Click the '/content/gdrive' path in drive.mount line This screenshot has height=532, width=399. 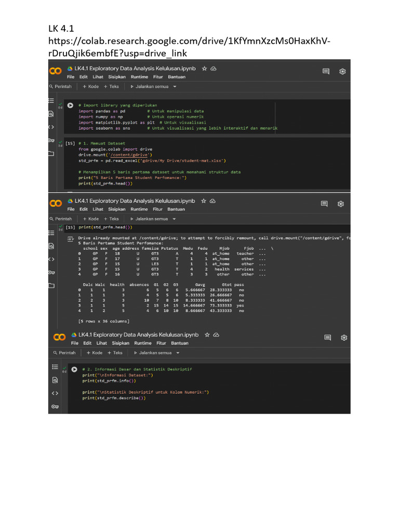pyautogui.click(x=129, y=155)
